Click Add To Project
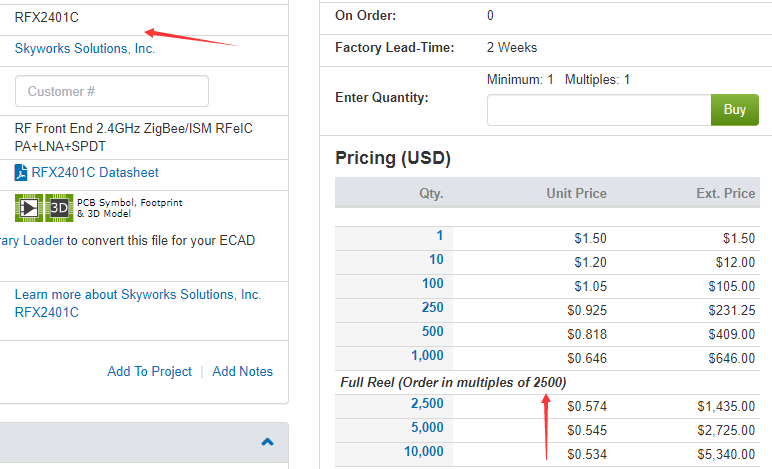This screenshot has height=469, width=772. tap(149, 371)
